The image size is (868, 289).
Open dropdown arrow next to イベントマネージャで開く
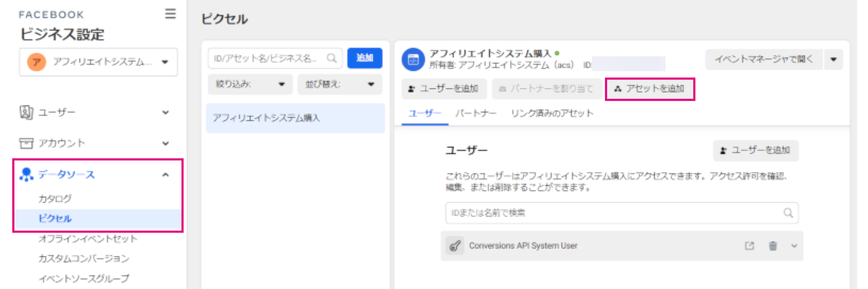(834, 59)
